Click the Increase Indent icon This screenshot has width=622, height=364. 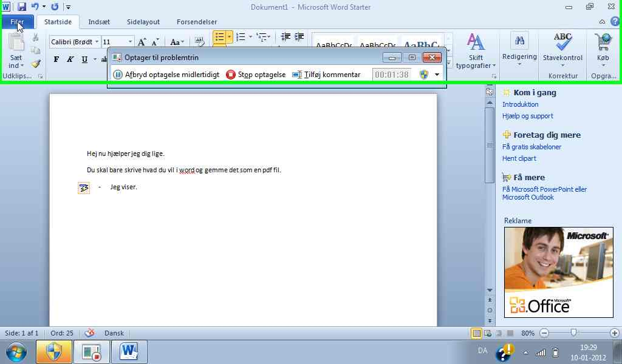tap(299, 37)
